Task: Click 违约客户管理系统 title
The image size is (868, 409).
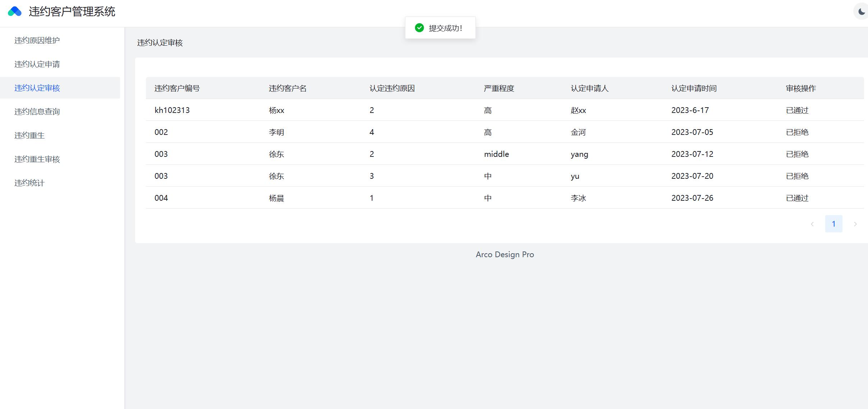Action: (x=72, y=12)
